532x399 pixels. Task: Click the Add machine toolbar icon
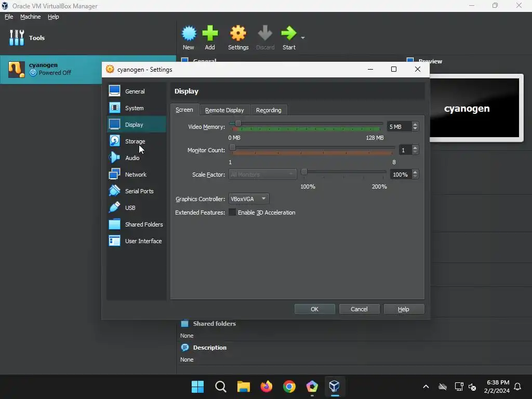(210, 37)
